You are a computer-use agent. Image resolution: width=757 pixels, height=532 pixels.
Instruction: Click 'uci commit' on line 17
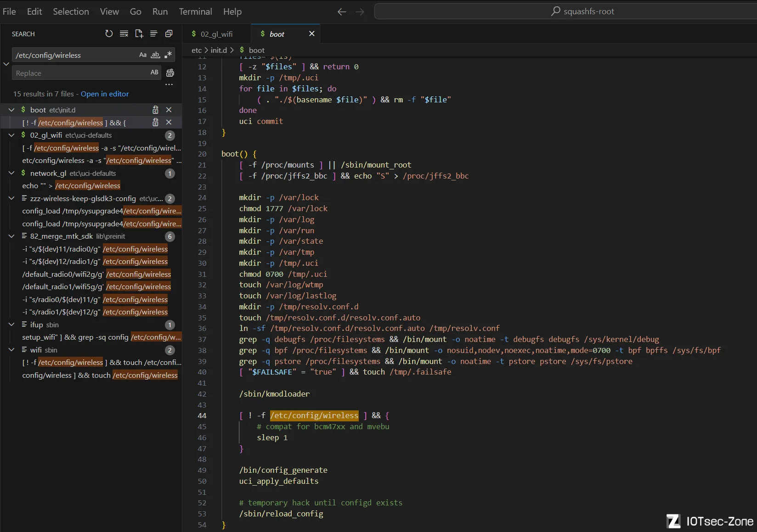(x=261, y=121)
